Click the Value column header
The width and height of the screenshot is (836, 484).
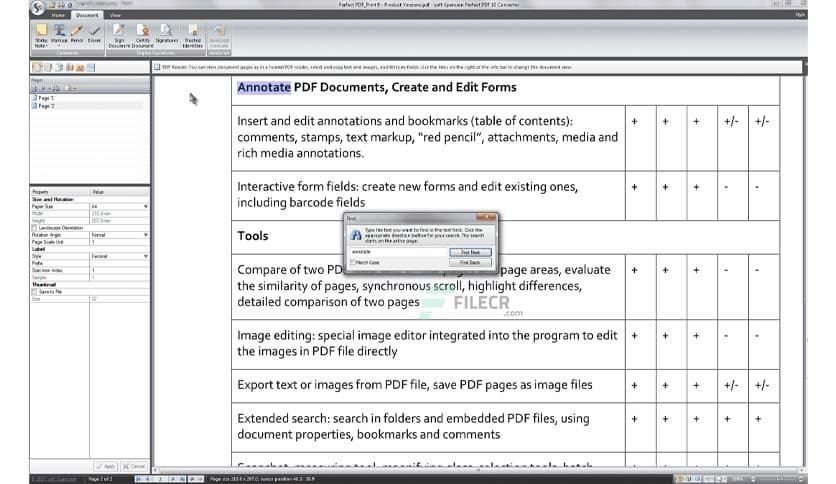click(x=119, y=192)
